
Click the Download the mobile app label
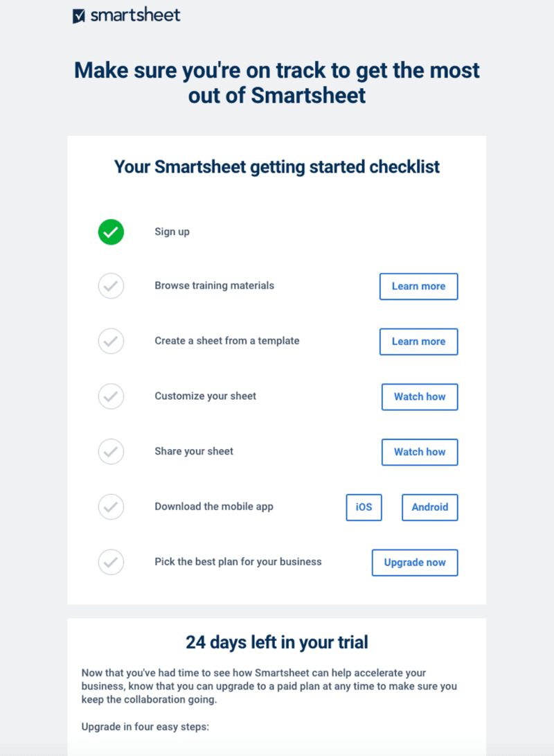coord(213,507)
